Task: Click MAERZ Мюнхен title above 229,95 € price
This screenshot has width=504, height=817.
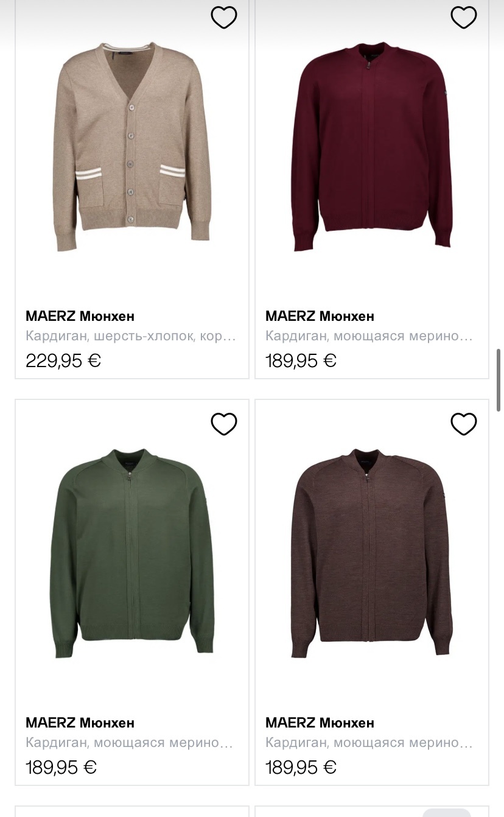Action: tap(80, 316)
